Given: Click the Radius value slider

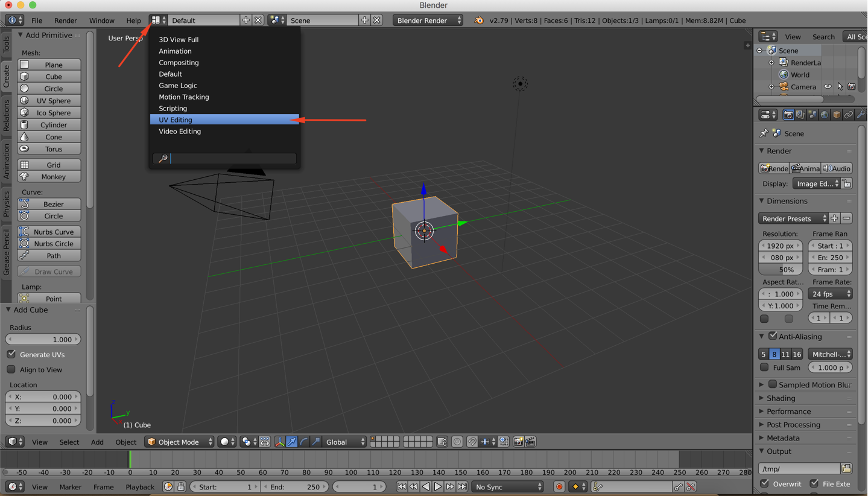Looking at the screenshot, I should coord(43,339).
